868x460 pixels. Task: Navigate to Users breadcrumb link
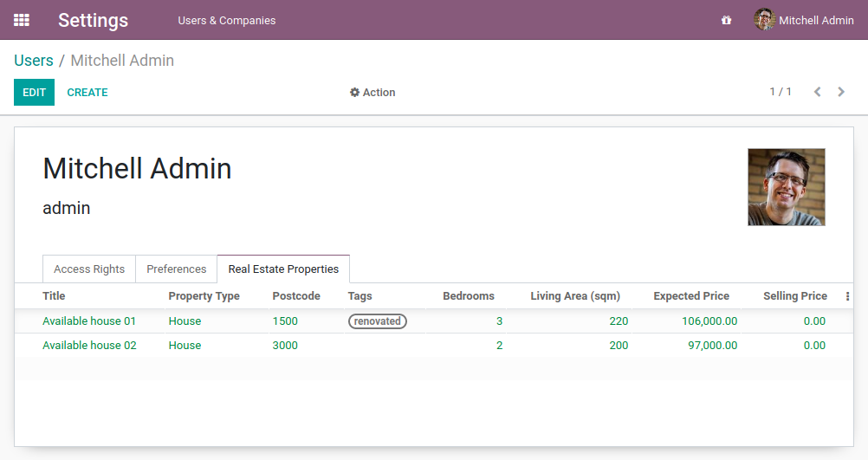tap(34, 61)
